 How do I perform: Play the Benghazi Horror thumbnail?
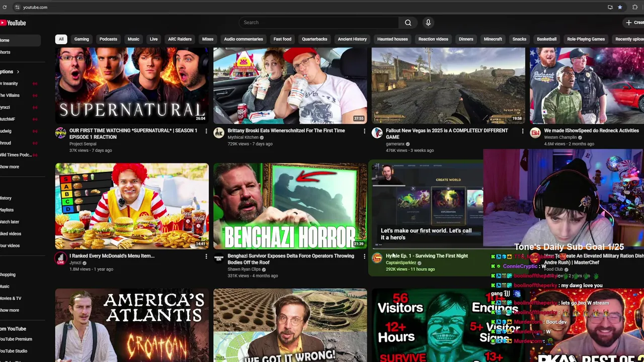click(290, 206)
